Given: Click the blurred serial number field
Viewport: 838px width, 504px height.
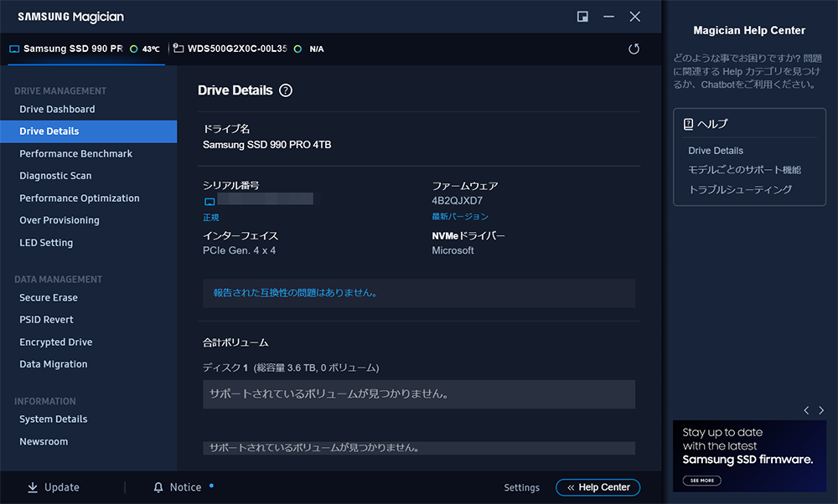Looking at the screenshot, I should tap(265, 199).
